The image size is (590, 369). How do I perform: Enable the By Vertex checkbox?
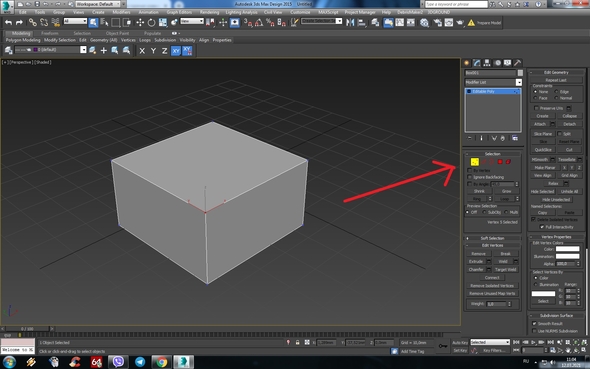(x=470, y=170)
